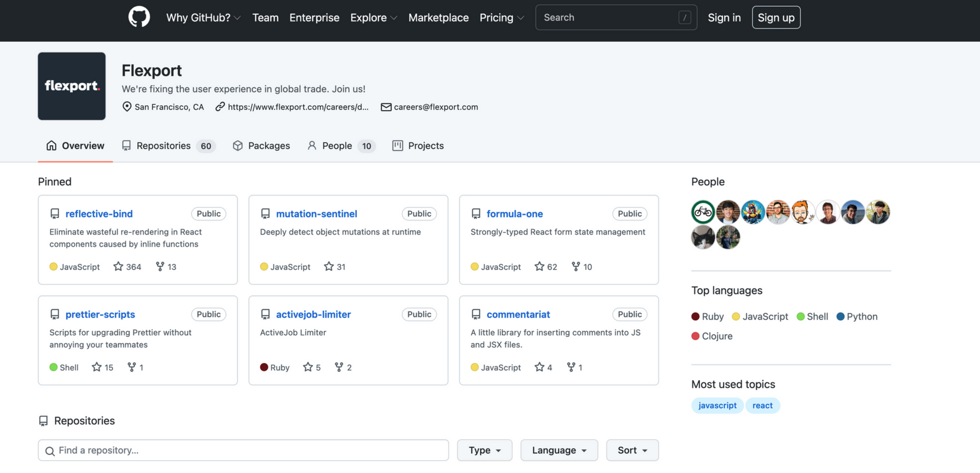Click the slash shortcut icon in search
This screenshot has width=980, height=473.
coord(685,18)
